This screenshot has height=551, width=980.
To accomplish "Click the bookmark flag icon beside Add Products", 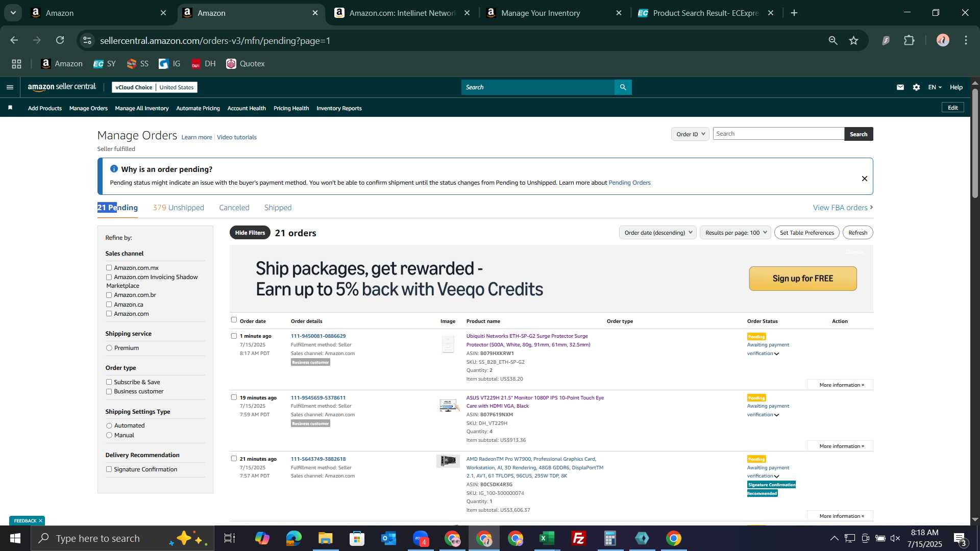I will click(10, 108).
